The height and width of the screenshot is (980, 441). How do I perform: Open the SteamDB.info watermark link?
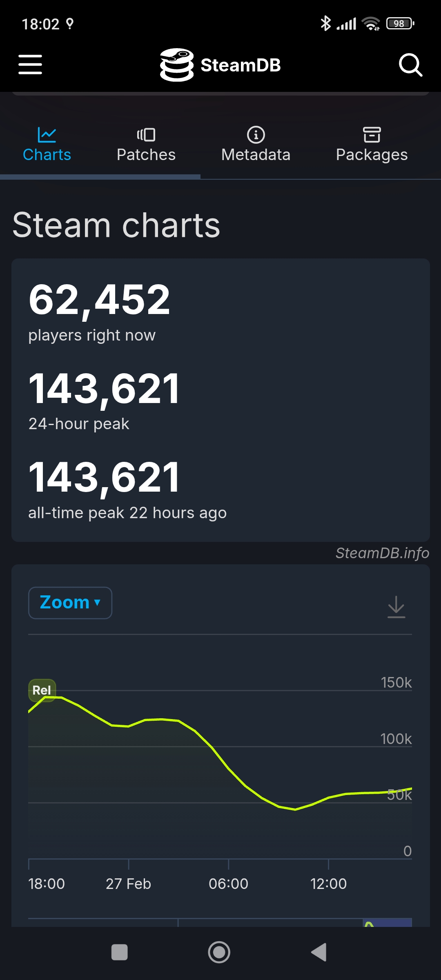[x=382, y=553]
